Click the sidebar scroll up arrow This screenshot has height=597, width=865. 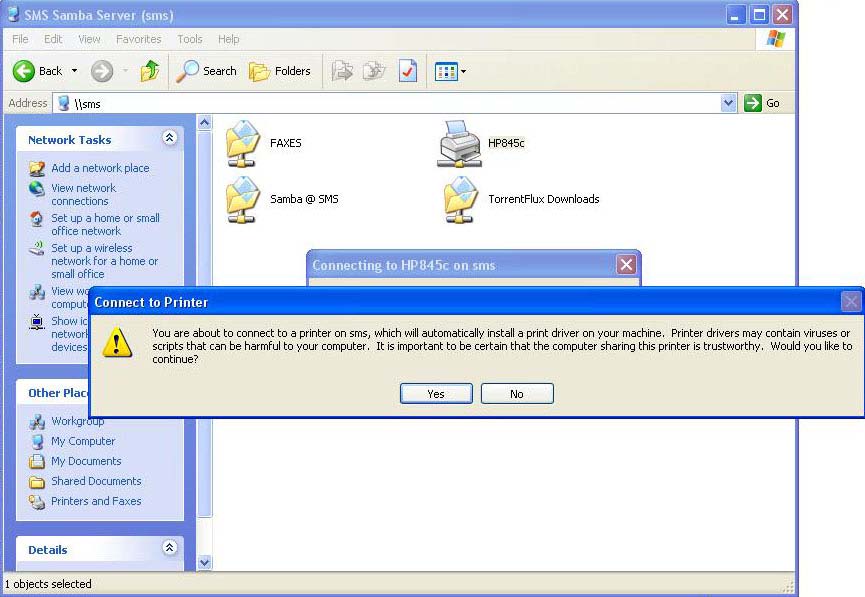205,122
